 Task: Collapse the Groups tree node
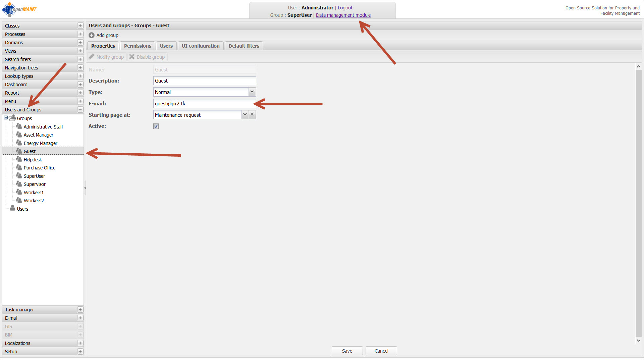pos(6,118)
